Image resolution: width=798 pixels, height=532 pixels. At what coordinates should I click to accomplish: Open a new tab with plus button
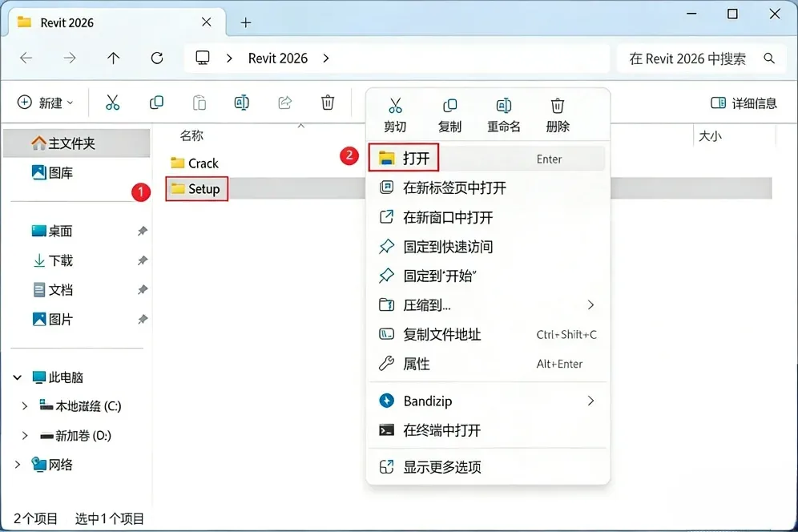pyautogui.click(x=246, y=22)
